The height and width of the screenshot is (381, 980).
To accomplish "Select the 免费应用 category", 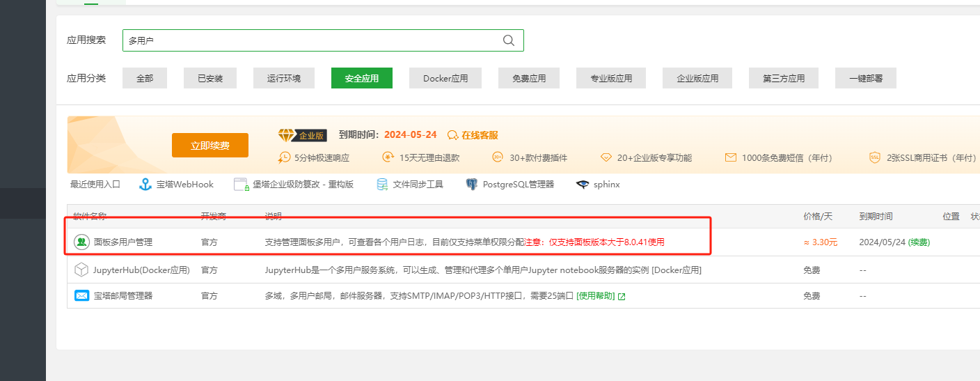I will click(x=529, y=78).
